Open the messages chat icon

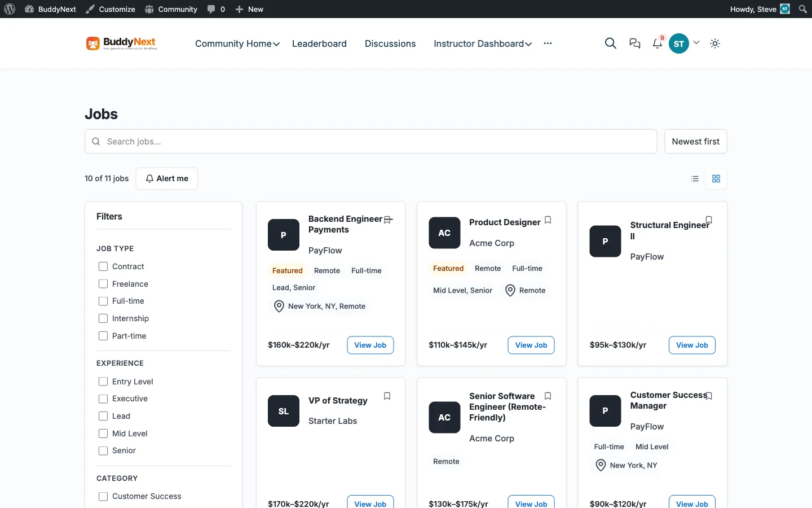tap(634, 43)
